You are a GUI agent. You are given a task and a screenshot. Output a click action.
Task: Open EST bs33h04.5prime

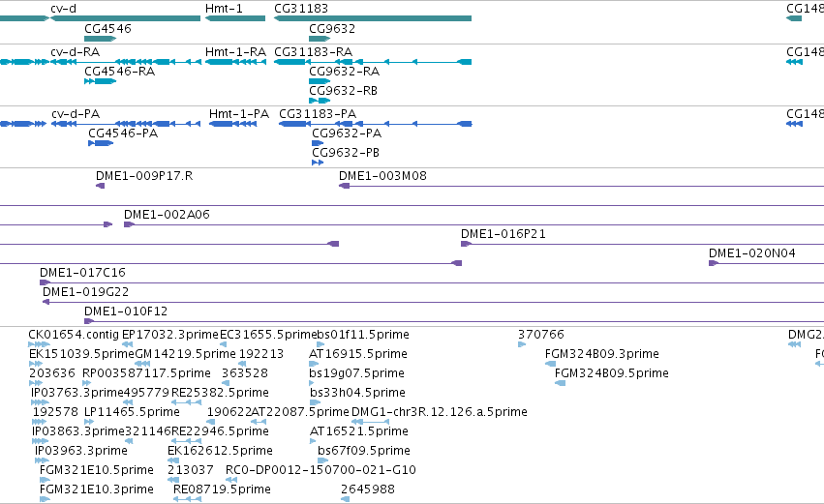[315, 402]
